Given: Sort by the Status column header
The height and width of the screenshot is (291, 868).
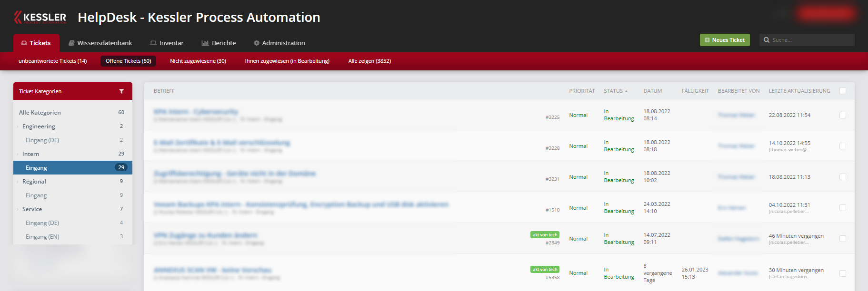Looking at the screenshot, I should pyautogui.click(x=613, y=91).
